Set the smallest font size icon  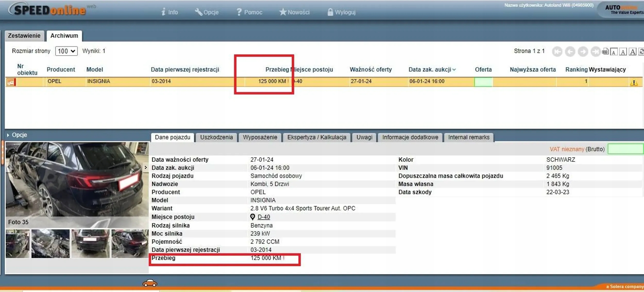(x=614, y=52)
